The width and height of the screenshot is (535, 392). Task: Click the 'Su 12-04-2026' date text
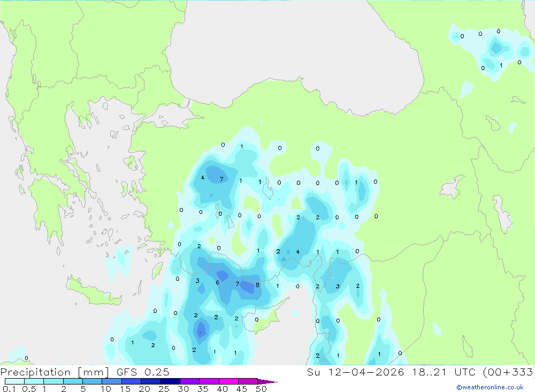coord(356,372)
